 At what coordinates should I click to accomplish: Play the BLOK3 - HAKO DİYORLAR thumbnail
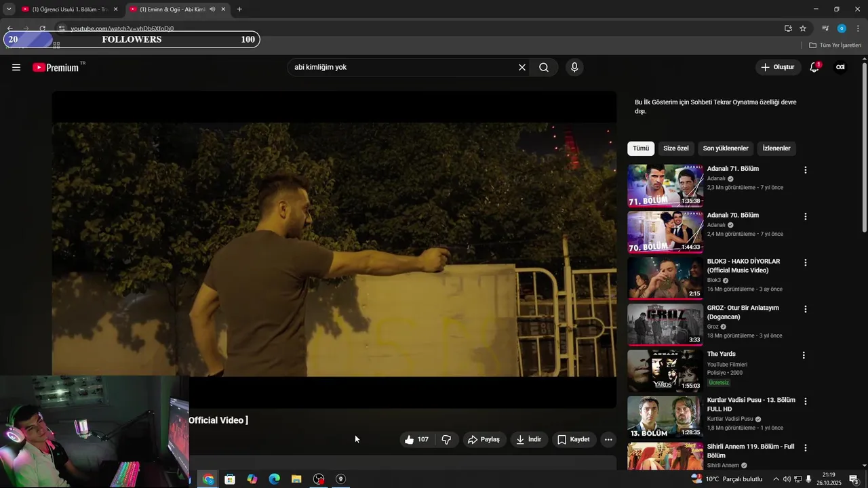click(665, 278)
